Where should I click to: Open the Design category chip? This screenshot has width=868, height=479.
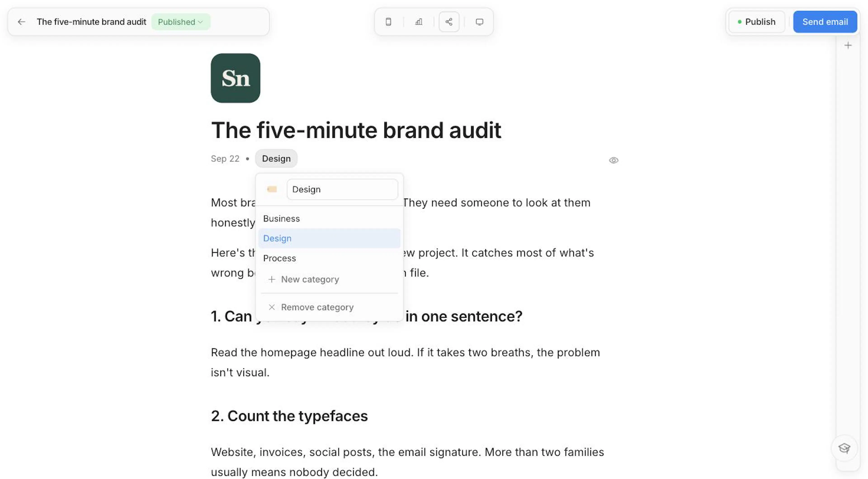tap(276, 159)
